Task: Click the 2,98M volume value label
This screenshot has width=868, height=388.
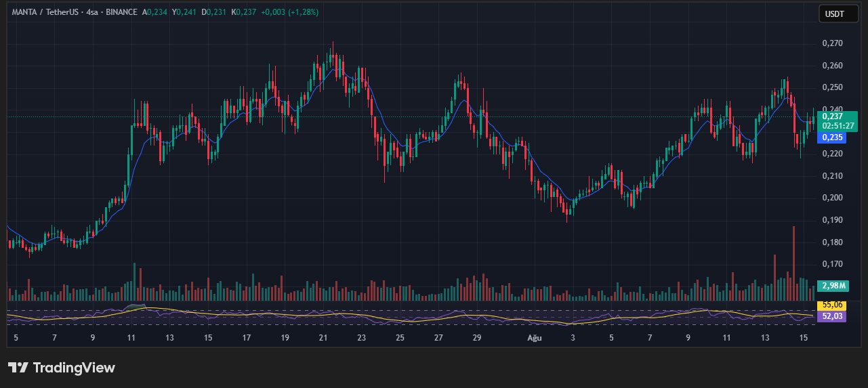Action: click(832, 285)
